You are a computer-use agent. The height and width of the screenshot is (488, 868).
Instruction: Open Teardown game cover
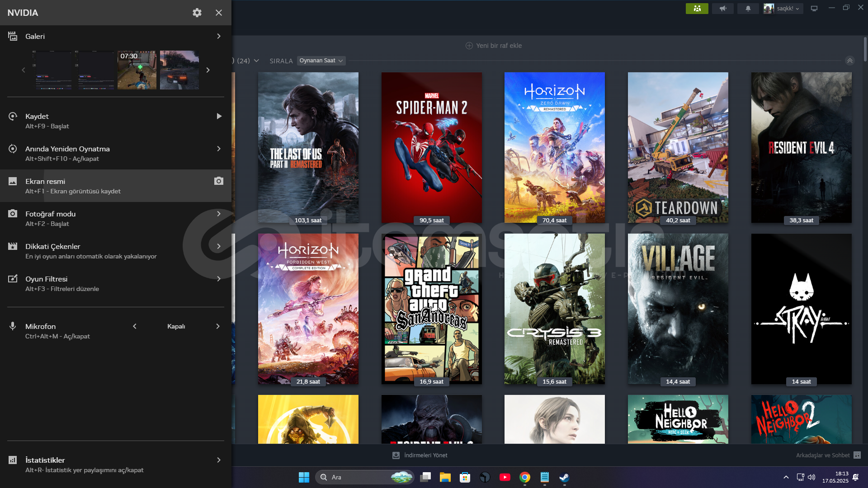pyautogui.click(x=678, y=147)
